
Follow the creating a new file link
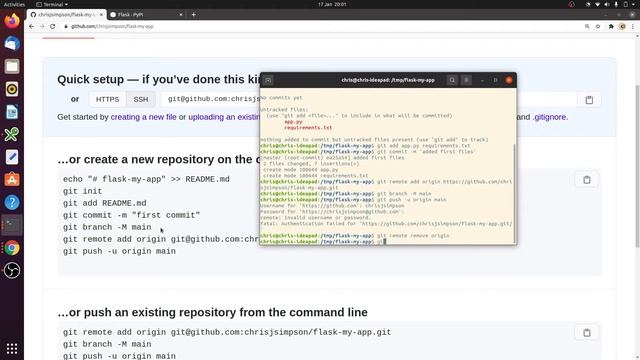tap(143, 117)
